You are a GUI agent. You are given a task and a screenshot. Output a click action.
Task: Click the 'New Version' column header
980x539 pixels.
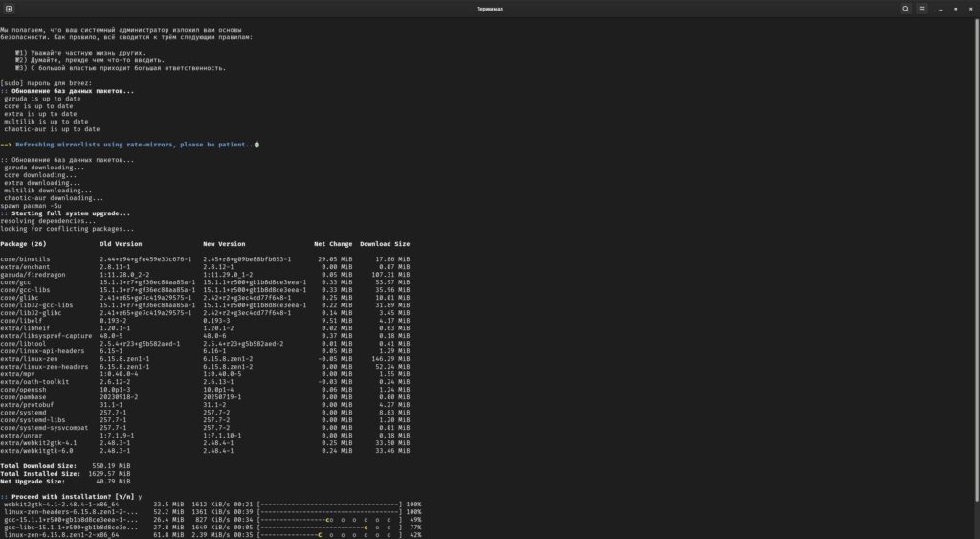(224, 244)
